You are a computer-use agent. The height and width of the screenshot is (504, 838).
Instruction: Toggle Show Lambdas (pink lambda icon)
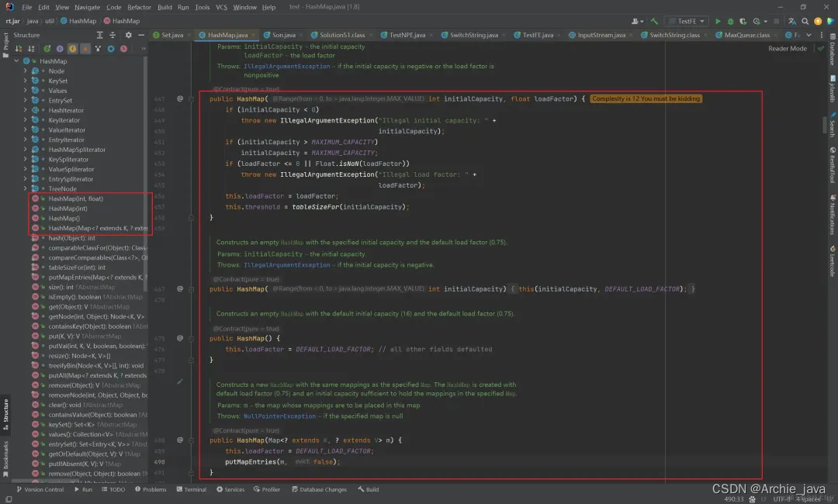point(123,49)
